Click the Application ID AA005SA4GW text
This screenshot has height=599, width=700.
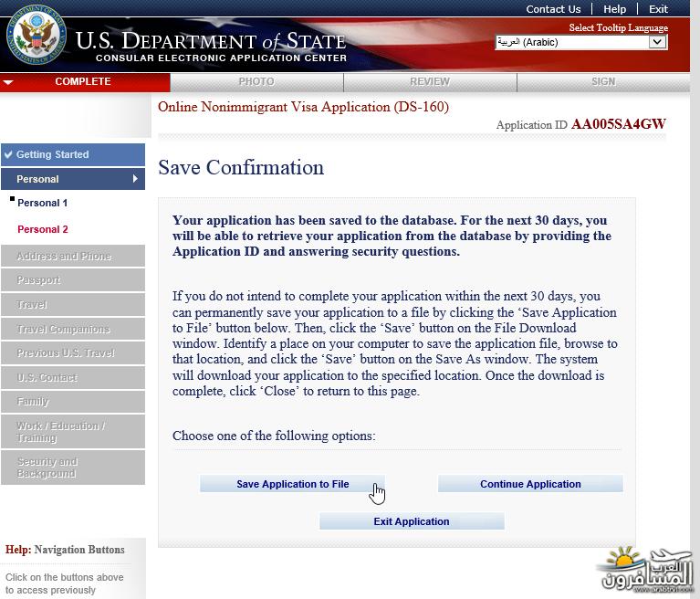coord(580,124)
